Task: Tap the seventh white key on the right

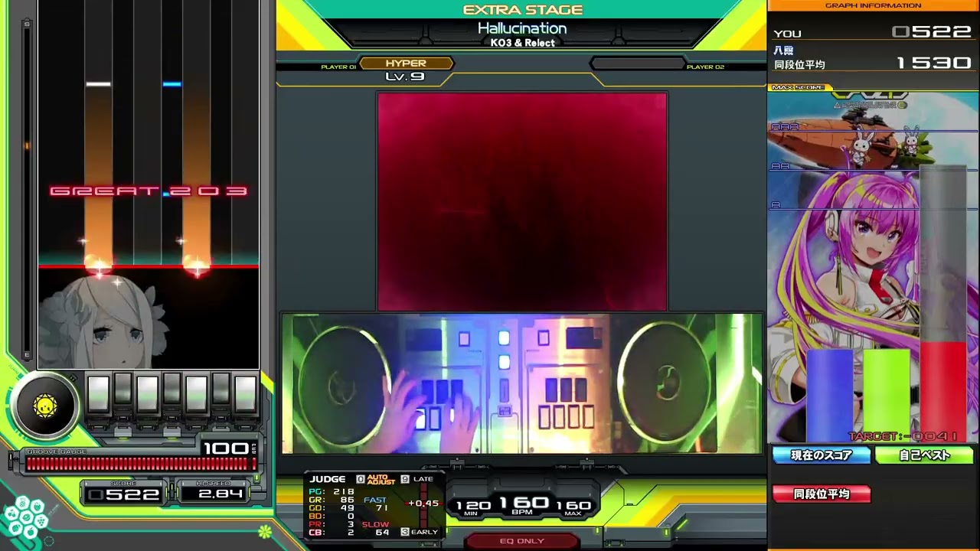Action: tap(245, 395)
